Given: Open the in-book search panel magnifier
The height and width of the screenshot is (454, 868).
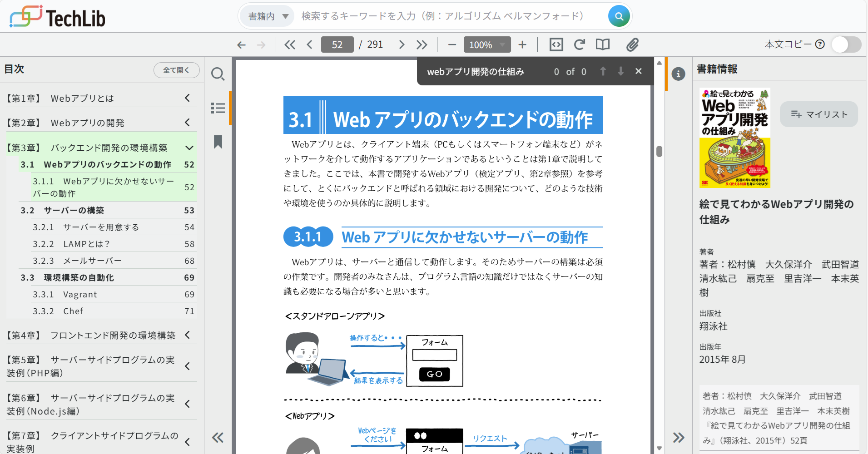Looking at the screenshot, I should (218, 74).
